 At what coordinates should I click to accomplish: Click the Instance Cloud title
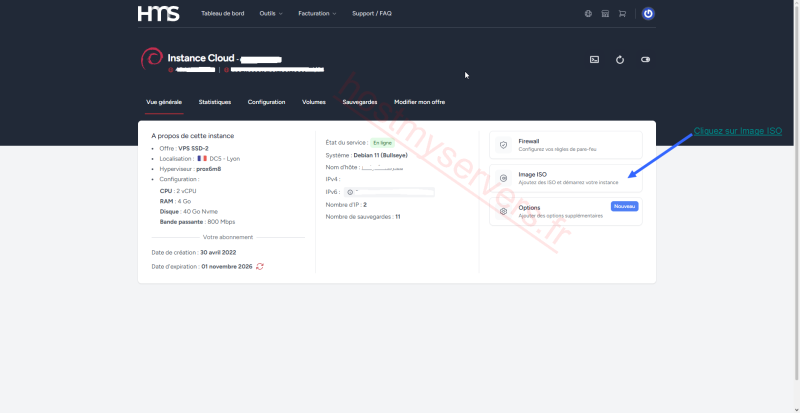tap(201, 58)
